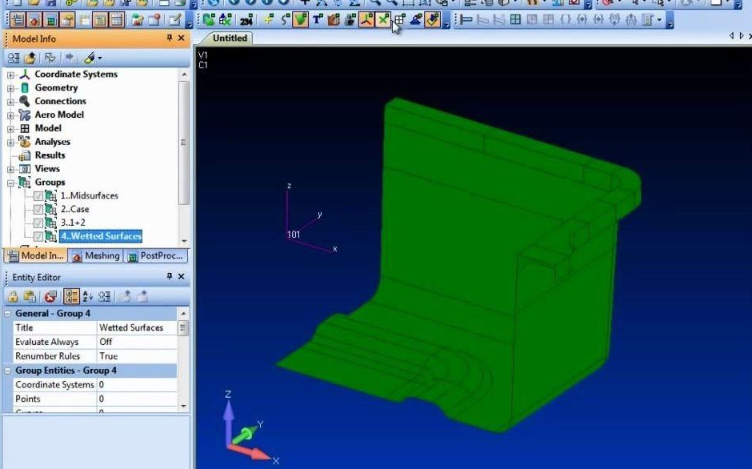This screenshot has width=752, height=469.
Task: Expand the Coordinate Systems tree node
Action: click(11, 75)
